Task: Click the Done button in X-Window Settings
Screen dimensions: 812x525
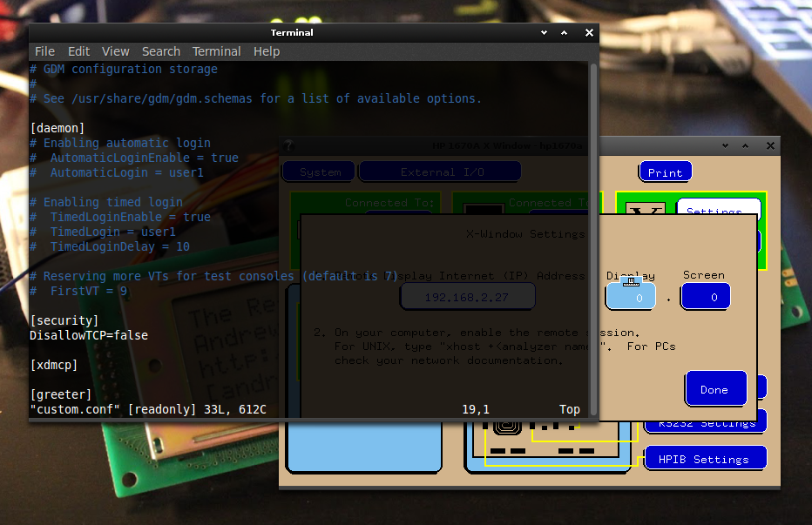Action: coord(715,389)
